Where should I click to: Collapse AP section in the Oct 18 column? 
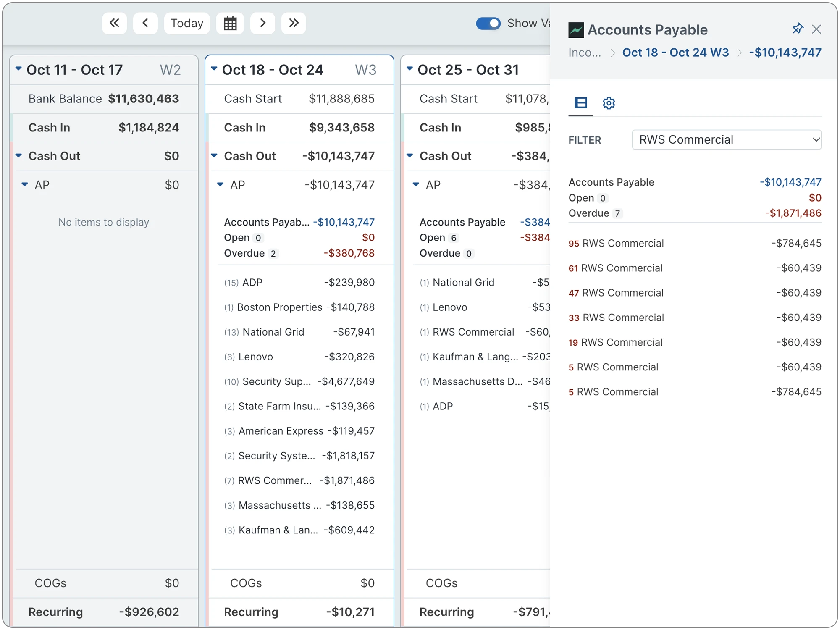click(x=220, y=184)
